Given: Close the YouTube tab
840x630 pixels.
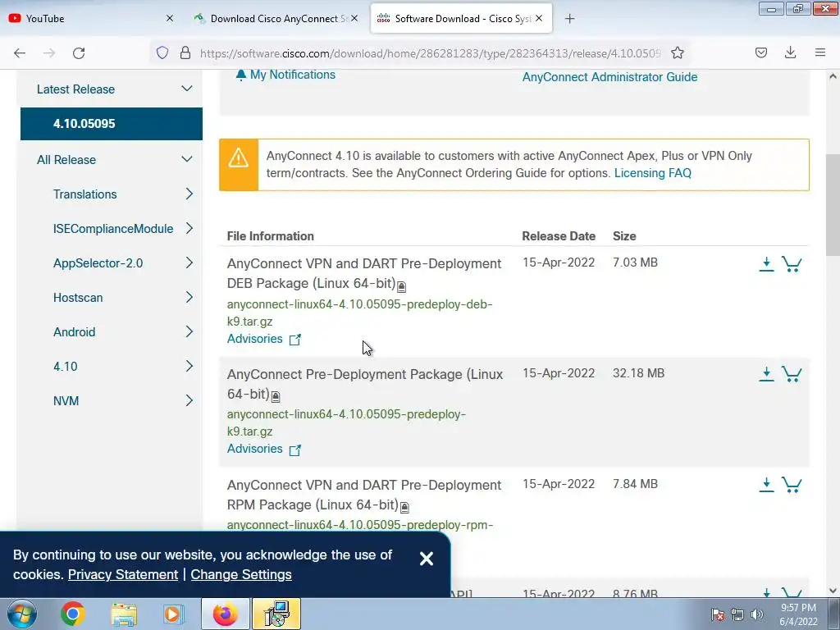Looking at the screenshot, I should (x=170, y=18).
